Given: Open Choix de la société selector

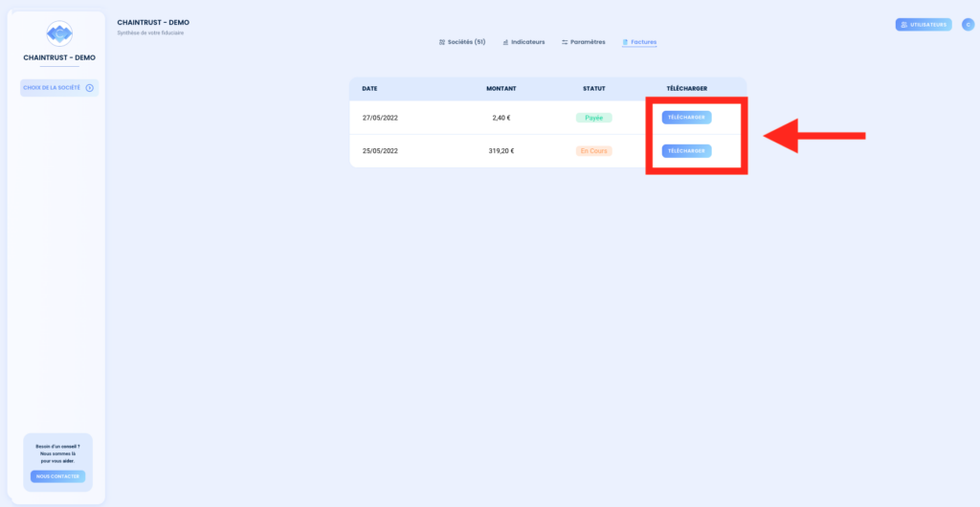Looking at the screenshot, I should pos(58,88).
